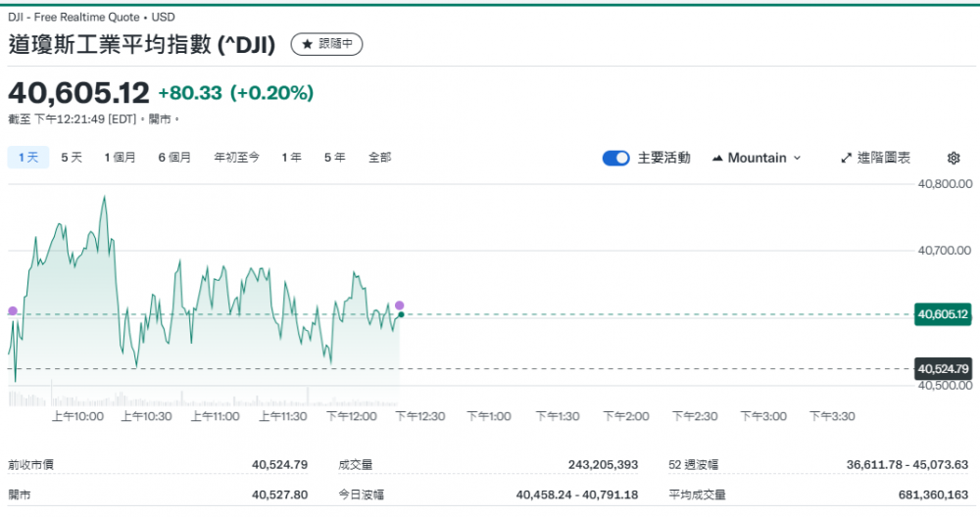Viewport: 980px width, 517px height.
Task: Expand the Mountain chart type dropdown arrow
Action: click(797, 158)
